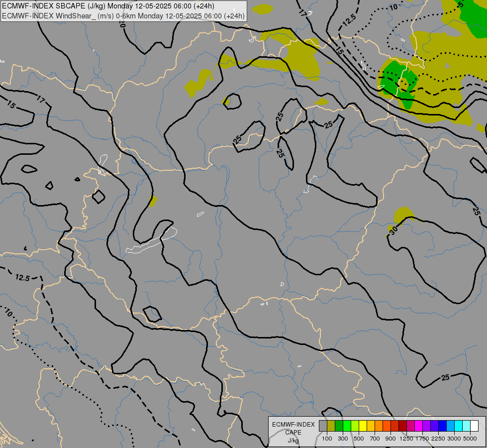The image size is (487, 448).
Task: Select the dark green legend swatch
Action: point(339,426)
